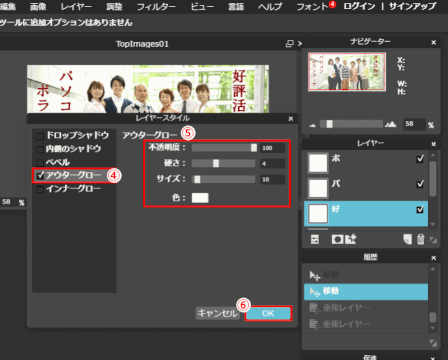Click the TopImages01 document title bar
The image size is (448, 360).
point(142,44)
